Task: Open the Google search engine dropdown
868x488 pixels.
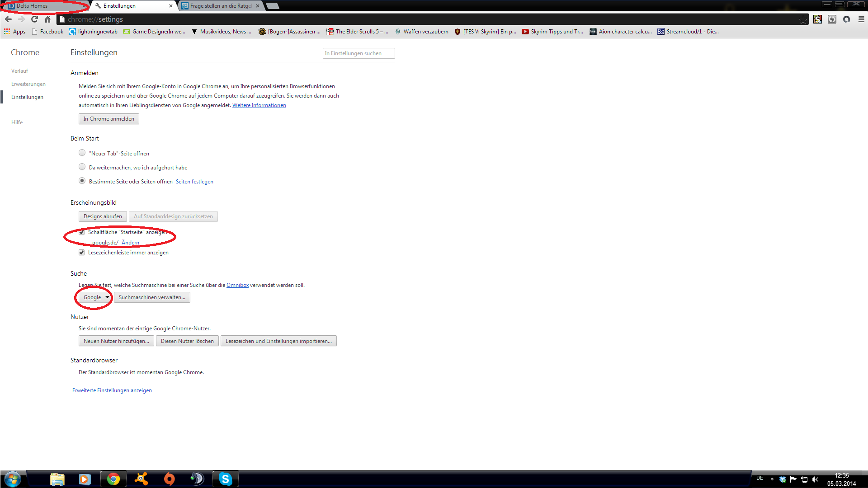Action: (95, 297)
